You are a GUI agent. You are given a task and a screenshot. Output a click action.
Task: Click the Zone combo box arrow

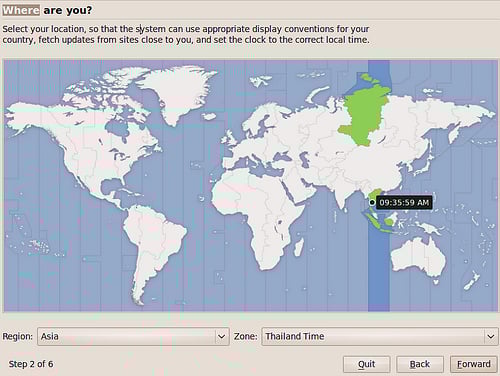[x=491, y=337]
